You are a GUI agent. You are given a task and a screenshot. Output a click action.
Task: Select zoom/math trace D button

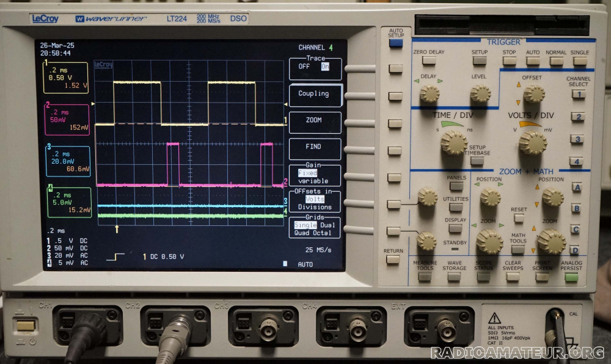tap(575, 250)
